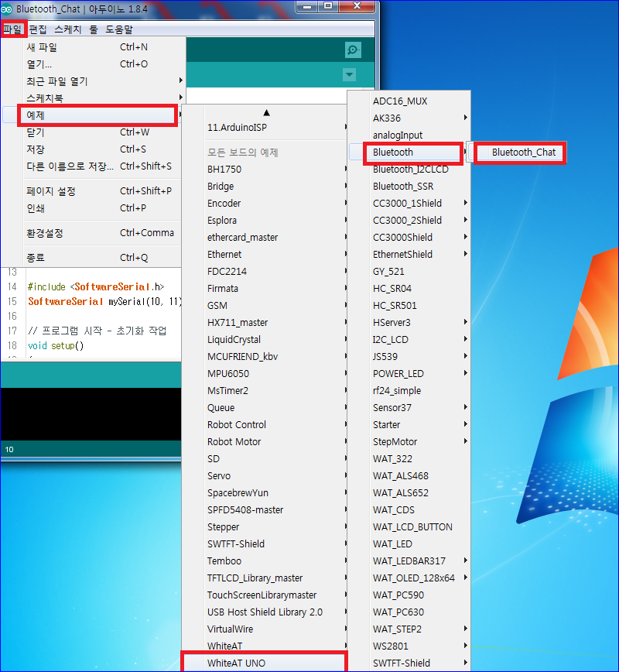Select analogInput example
The image size is (619, 672).
(409, 135)
